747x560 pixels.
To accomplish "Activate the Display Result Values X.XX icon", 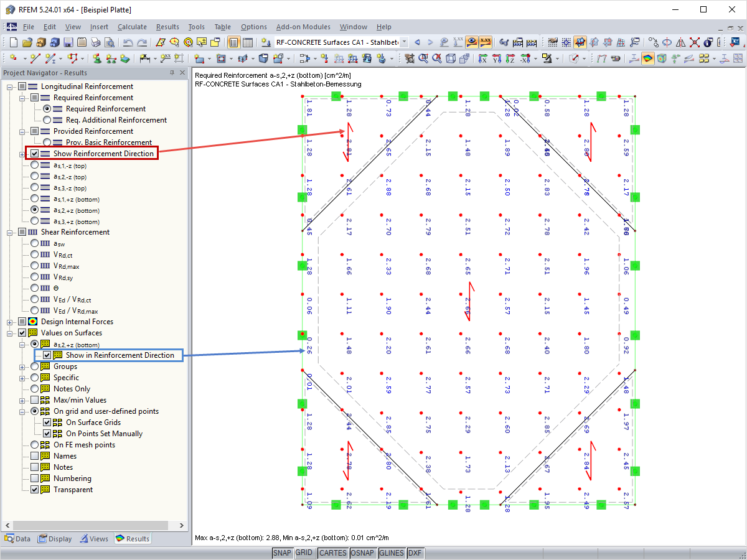I will [485, 42].
